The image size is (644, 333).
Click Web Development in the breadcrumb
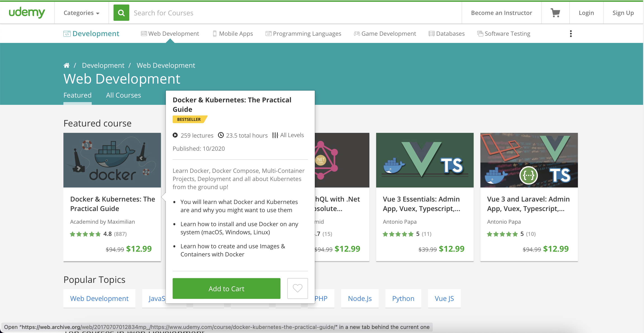tap(166, 65)
